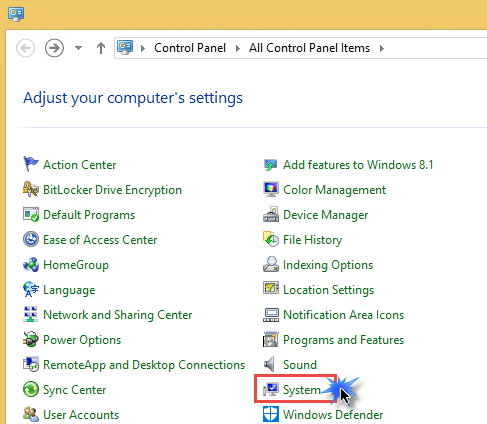The width and height of the screenshot is (487, 424).
Task: Expand the recent locations dropdown arrow
Action: click(78, 48)
